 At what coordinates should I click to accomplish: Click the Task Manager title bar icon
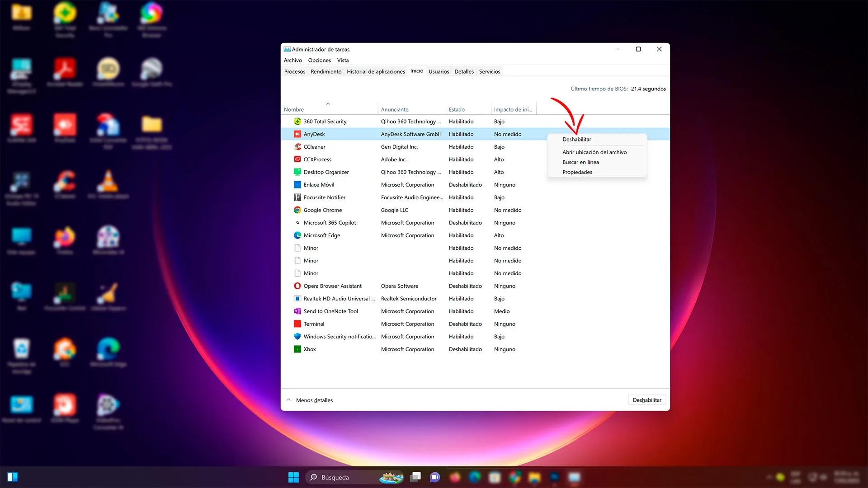click(x=287, y=49)
